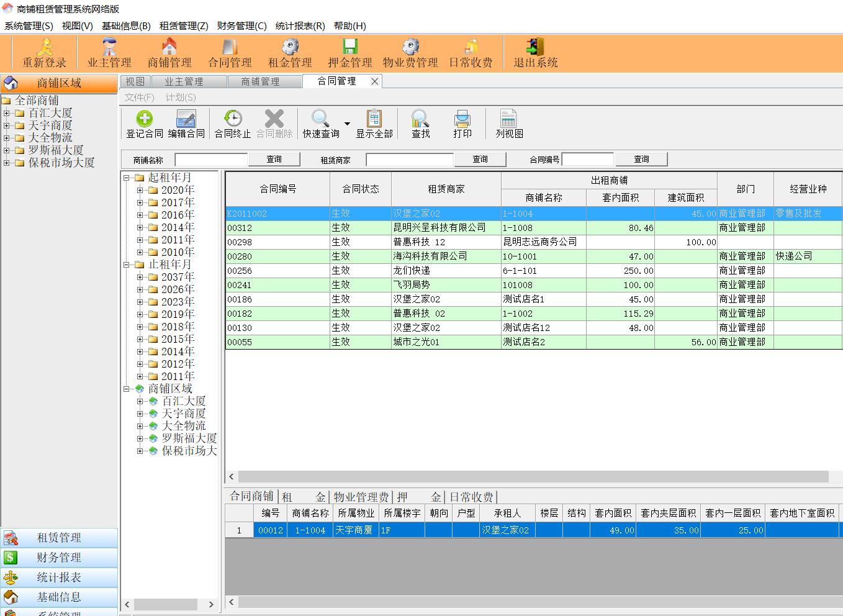Switch to 视图 tab
The height and width of the screenshot is (616, 843).
click(x=135, y=81)
